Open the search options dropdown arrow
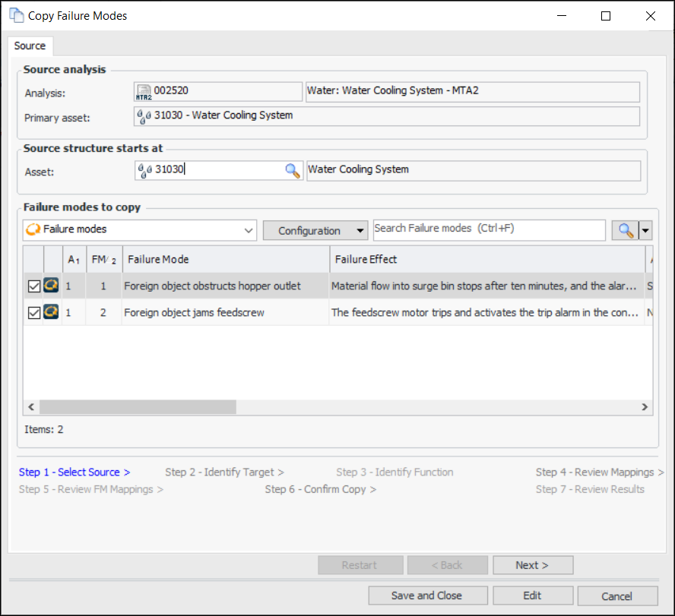This screenshot has width=675, height=616. [x=646, y=230]
